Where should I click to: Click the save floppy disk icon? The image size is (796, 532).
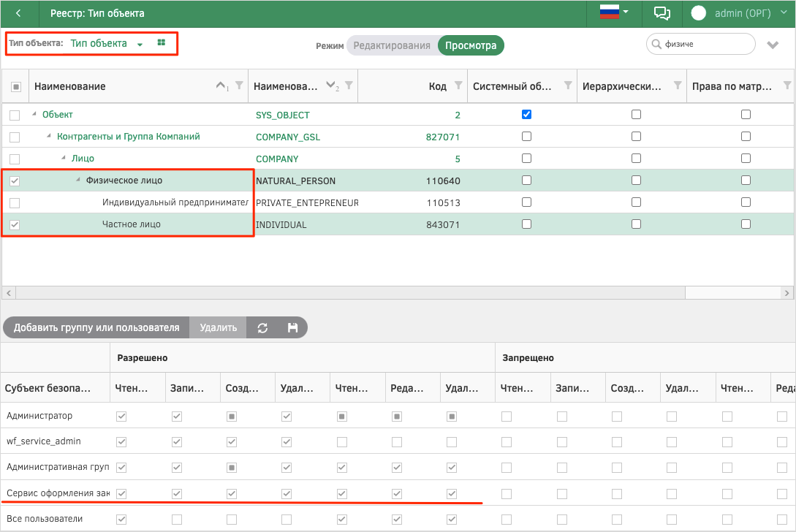point(292,328)
